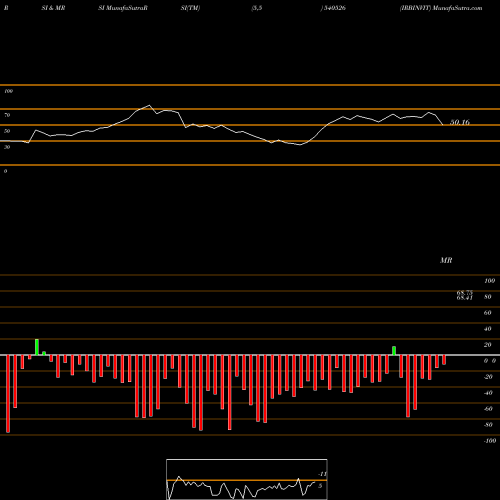Viewport: 500px width, 500px height.
Task: Click the 70 level label on RSI axis
Action: [x=7, y=115]
